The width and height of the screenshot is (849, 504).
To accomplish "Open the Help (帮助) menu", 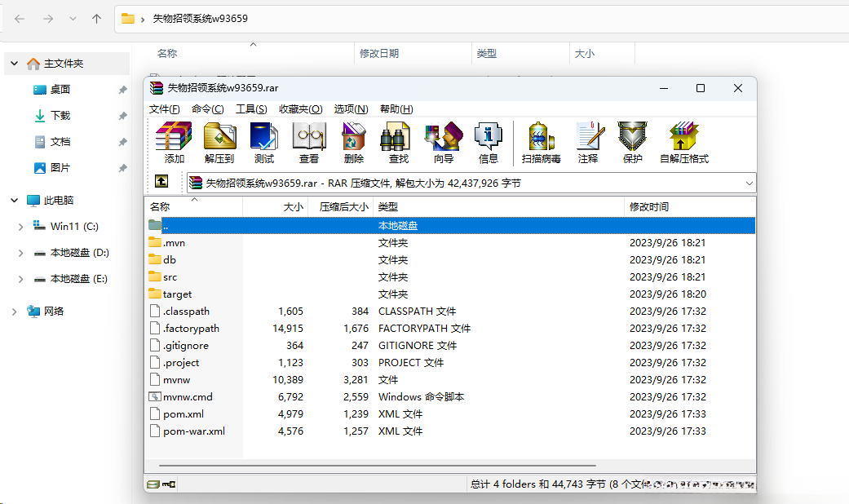I will coord(396,108).
